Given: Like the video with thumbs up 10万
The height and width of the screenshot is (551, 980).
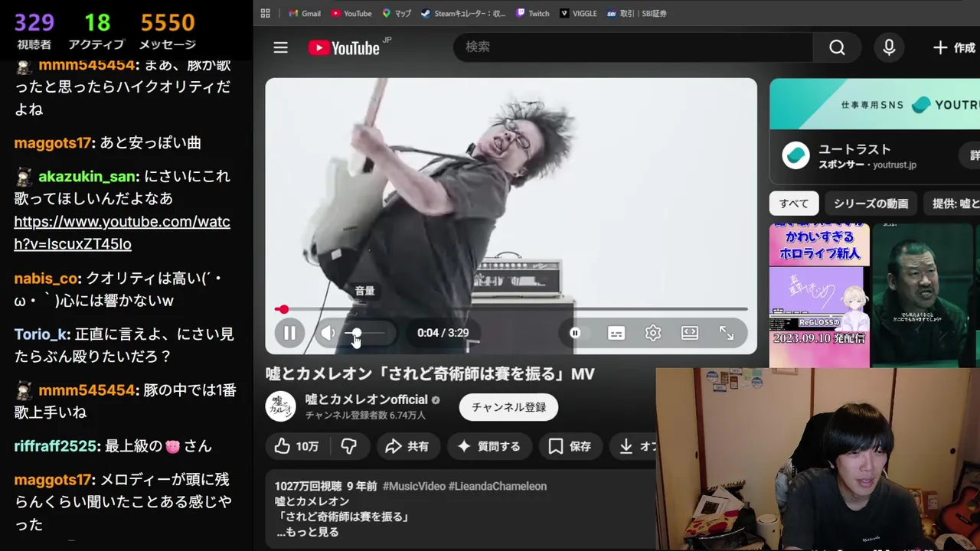Looking at the screenshot, I should pos(297,446).
